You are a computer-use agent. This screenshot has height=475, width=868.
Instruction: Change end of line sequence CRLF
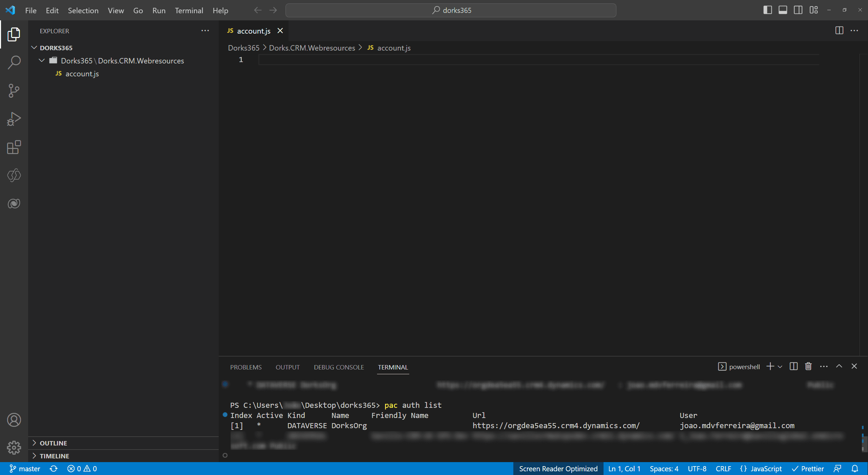point(723,469)
